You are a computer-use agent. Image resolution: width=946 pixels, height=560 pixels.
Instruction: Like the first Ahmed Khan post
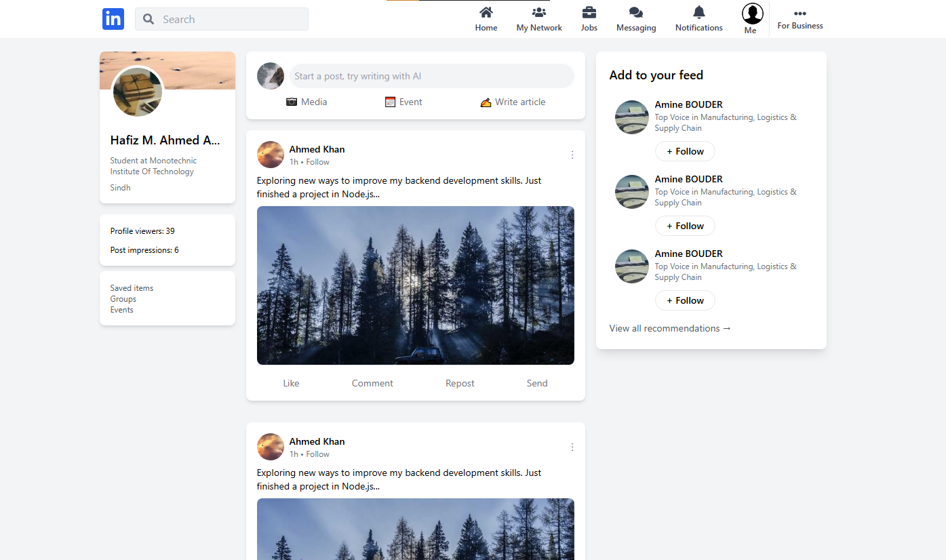click(291, 383)
